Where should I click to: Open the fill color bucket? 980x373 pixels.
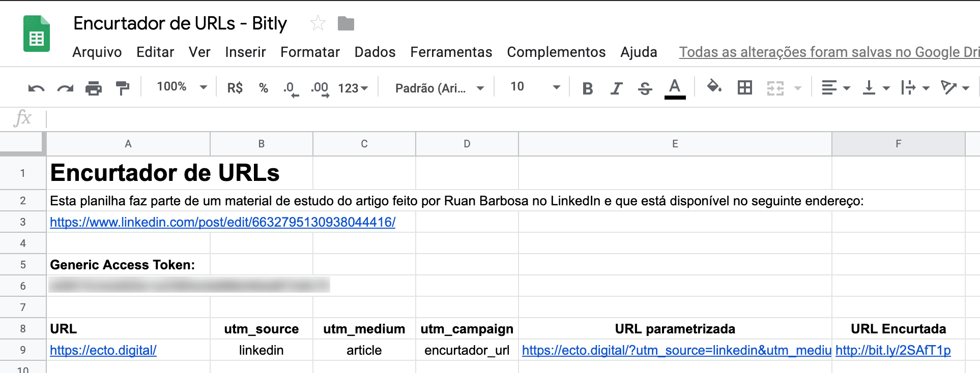[x=714, y=87]
